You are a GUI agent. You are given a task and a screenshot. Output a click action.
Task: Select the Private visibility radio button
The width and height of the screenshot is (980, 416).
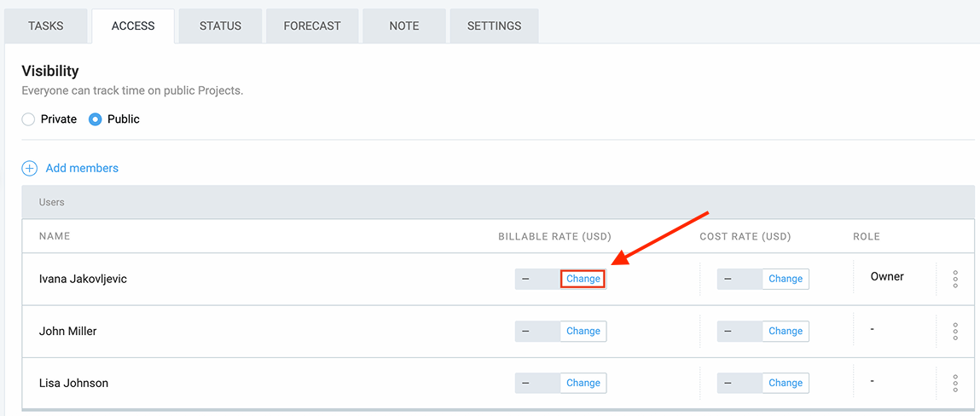coord(29,119)
